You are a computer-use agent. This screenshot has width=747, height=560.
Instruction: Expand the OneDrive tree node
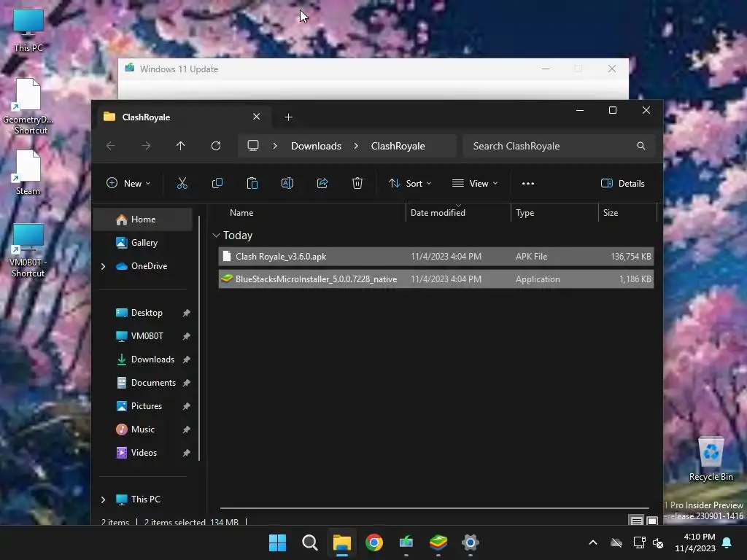(x=103, y=266)
